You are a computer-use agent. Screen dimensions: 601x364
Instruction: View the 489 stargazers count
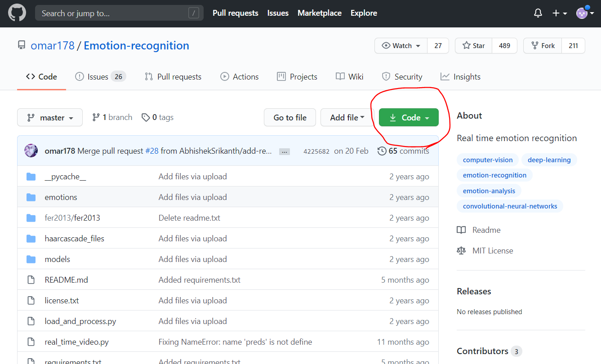coord(504,46)
